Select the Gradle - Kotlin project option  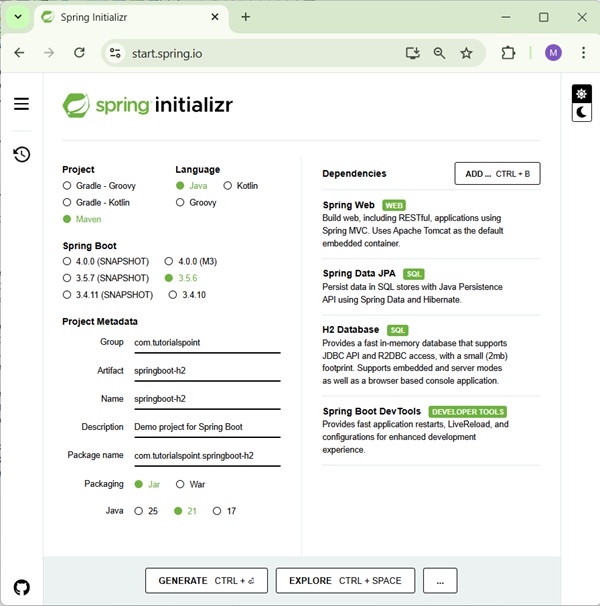(67, 202)
